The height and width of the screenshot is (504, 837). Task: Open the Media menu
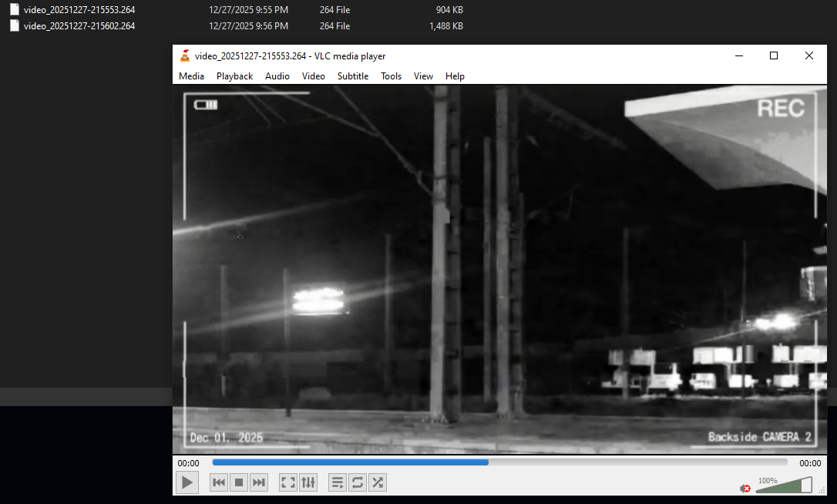pos(191,76)
